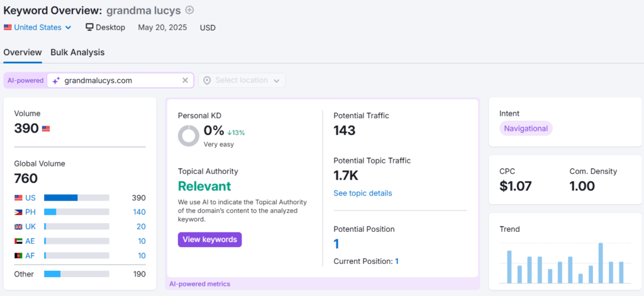Click Potential Traffic value 143
Screen dimensions: 644x296
[344, 131]
